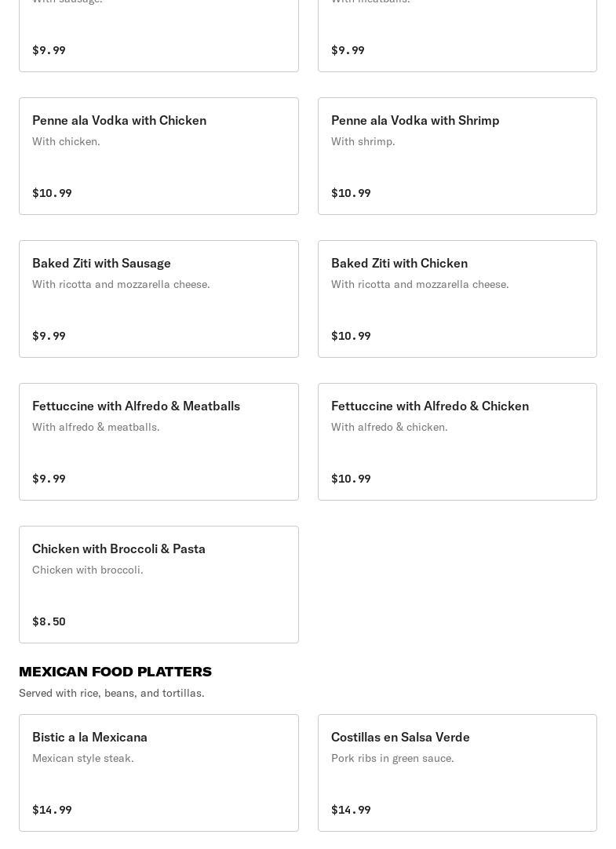Open Bistic a la Mexicana platter
The width and height of the screenshot is (616, 849).
click(x=159, y=773)
